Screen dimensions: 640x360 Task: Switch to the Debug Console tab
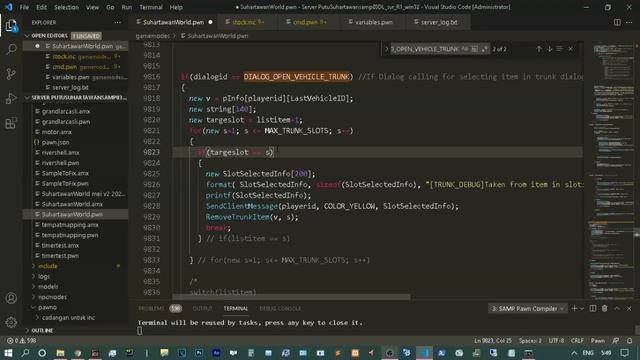pyautogui.click(x=280, y=309)
